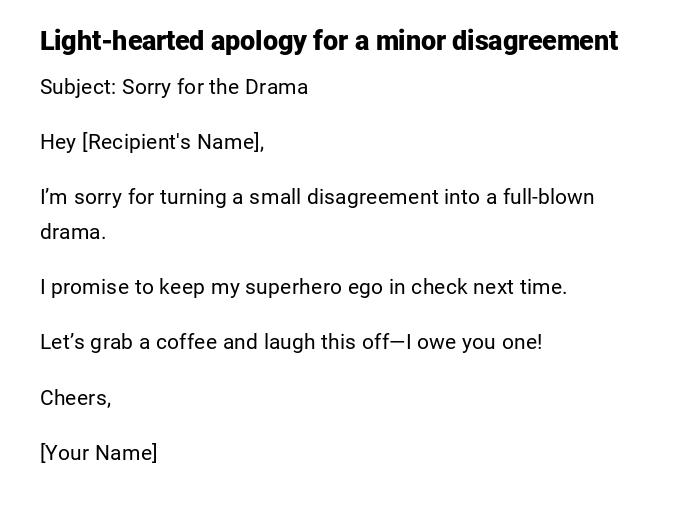The width and height of the screenshot is (700, 515).
Task: Click the "Subject: Sorry for the Drama" line
Action: point(174,87)
